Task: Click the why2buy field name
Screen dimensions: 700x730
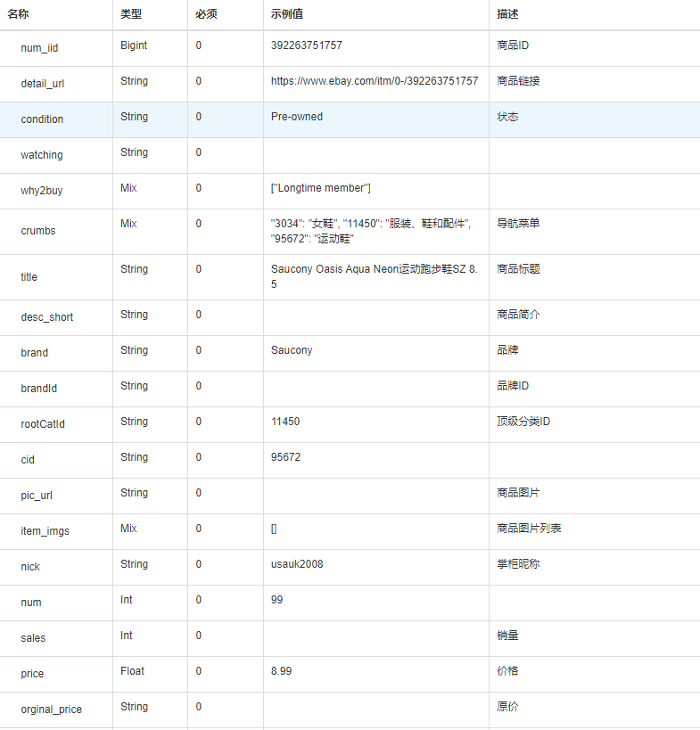Action: click(41, 191)
